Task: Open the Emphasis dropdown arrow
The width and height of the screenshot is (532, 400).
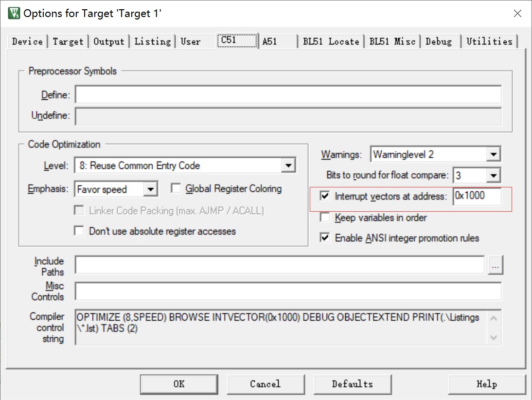Action: click(150, 189)
